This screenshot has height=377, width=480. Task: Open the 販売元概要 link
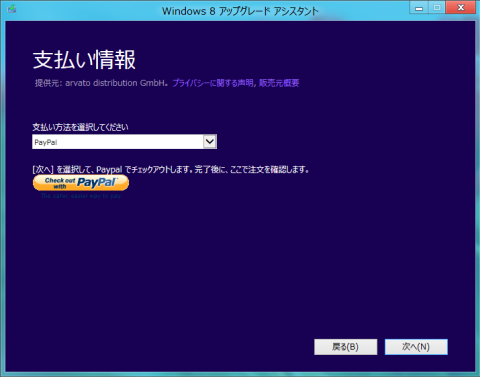tap(279, 83)
